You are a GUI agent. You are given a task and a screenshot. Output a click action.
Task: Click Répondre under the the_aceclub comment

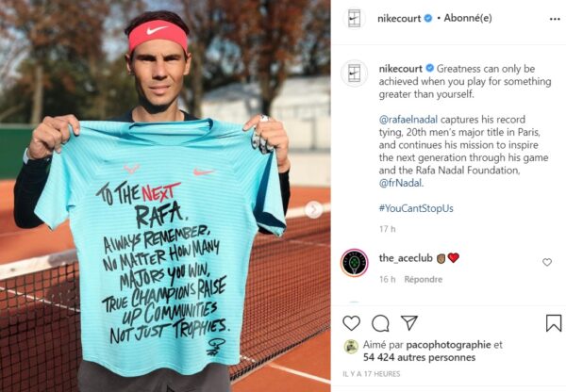[423, 280]
